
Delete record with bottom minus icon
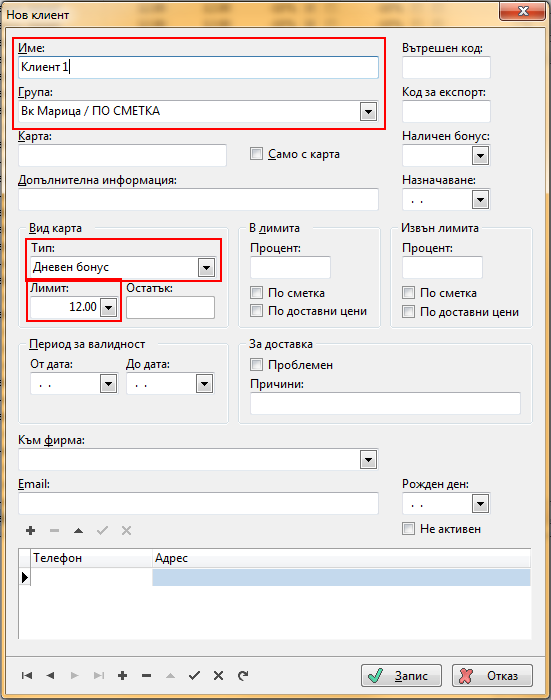(146, 675)
